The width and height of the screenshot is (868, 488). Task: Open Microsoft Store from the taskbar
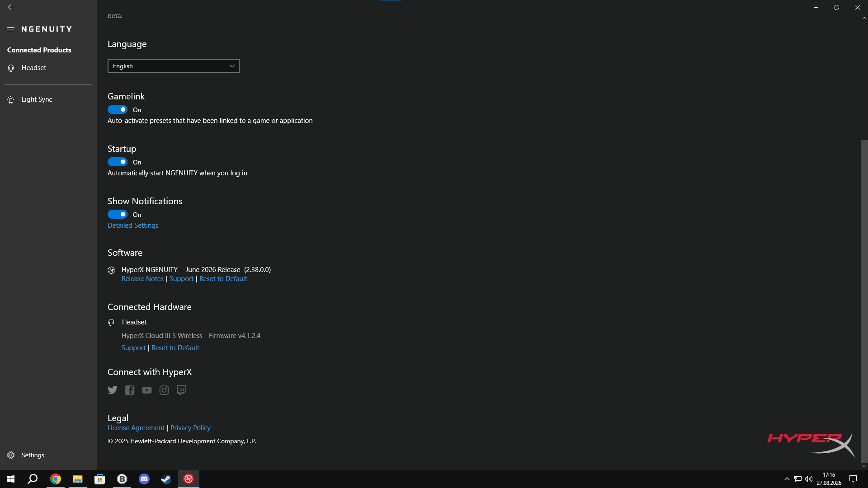(x=99, y=479)
